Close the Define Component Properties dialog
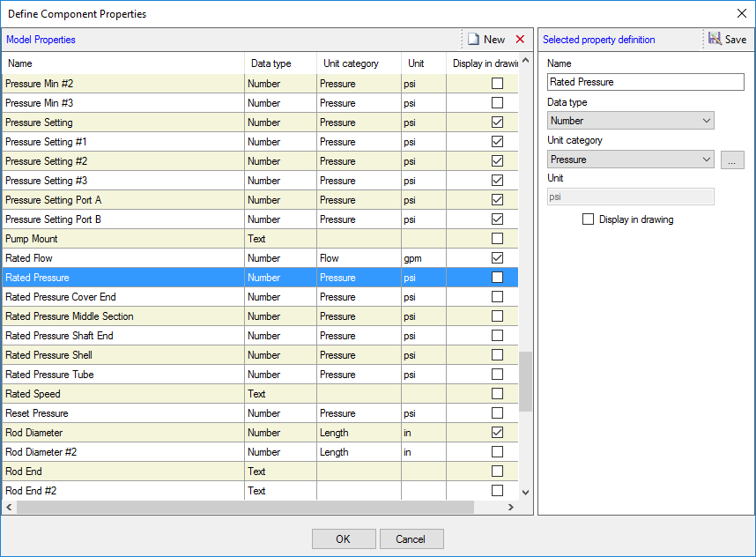The width and height of the screenshot is (756, 557). (x=741, y=13)
